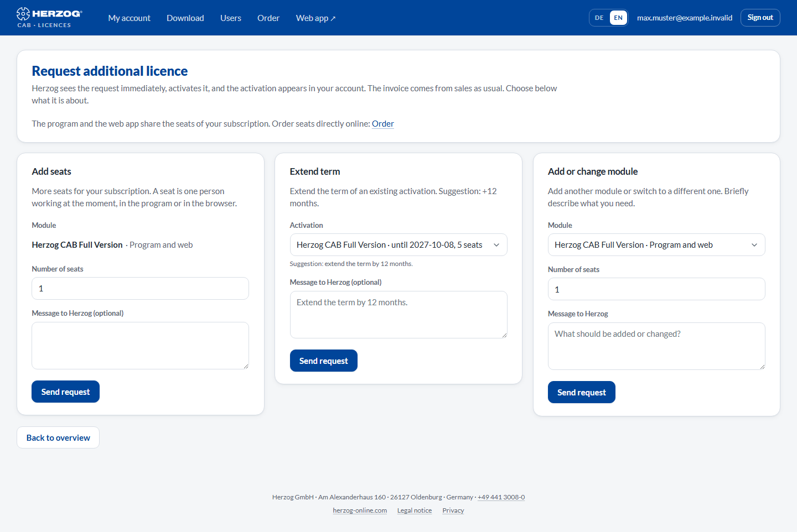The width and height of the screenshot is (797, 532).
Task: Send request in the Extend term card
Action: [324, 361]
